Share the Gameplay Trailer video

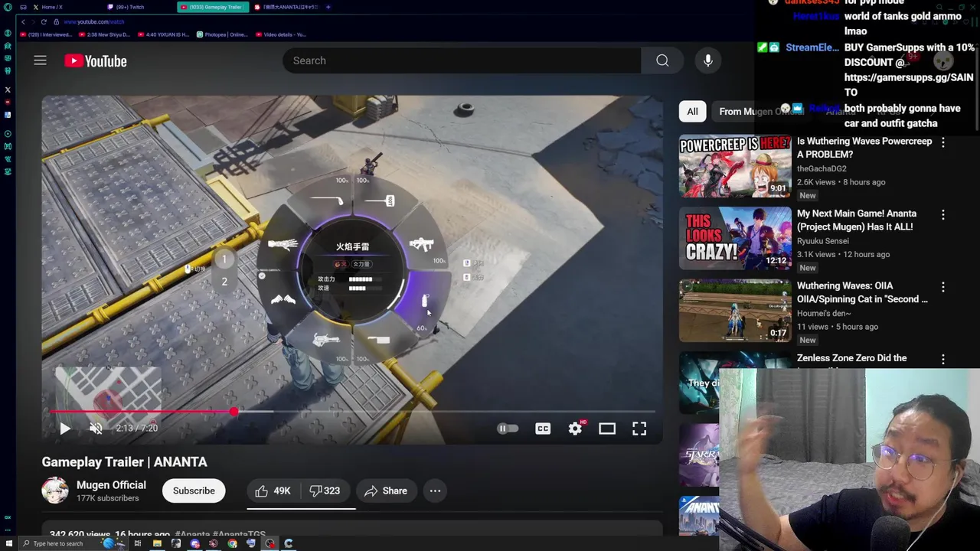point(386,491)
